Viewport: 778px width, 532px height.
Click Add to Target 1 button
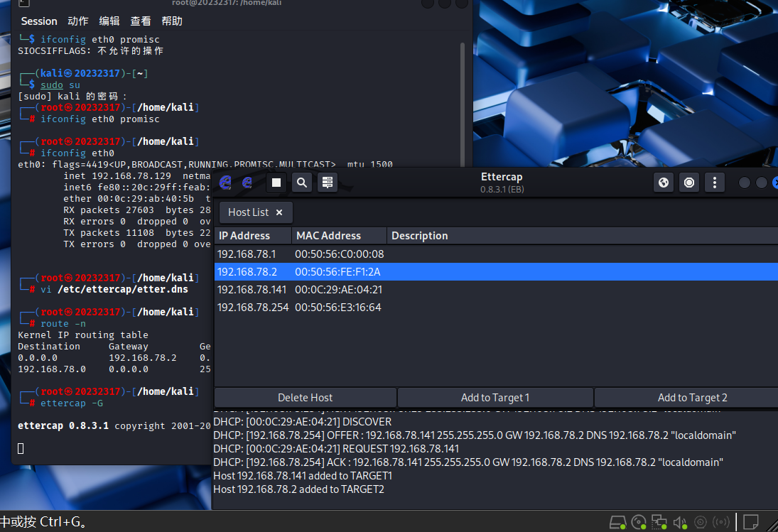tap(495, 398)
